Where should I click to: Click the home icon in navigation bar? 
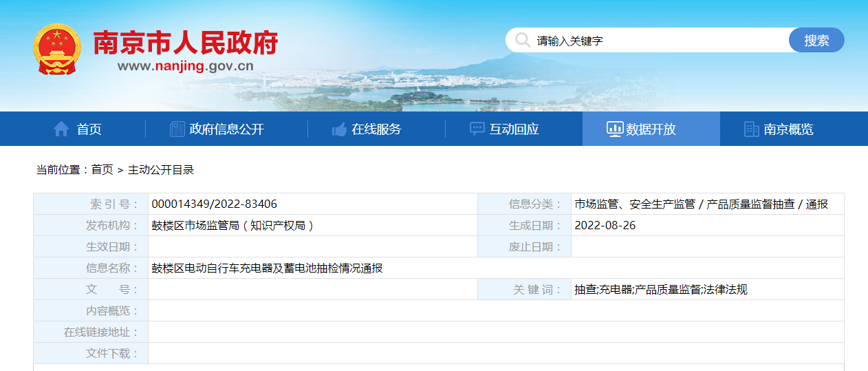coord(61,129)
